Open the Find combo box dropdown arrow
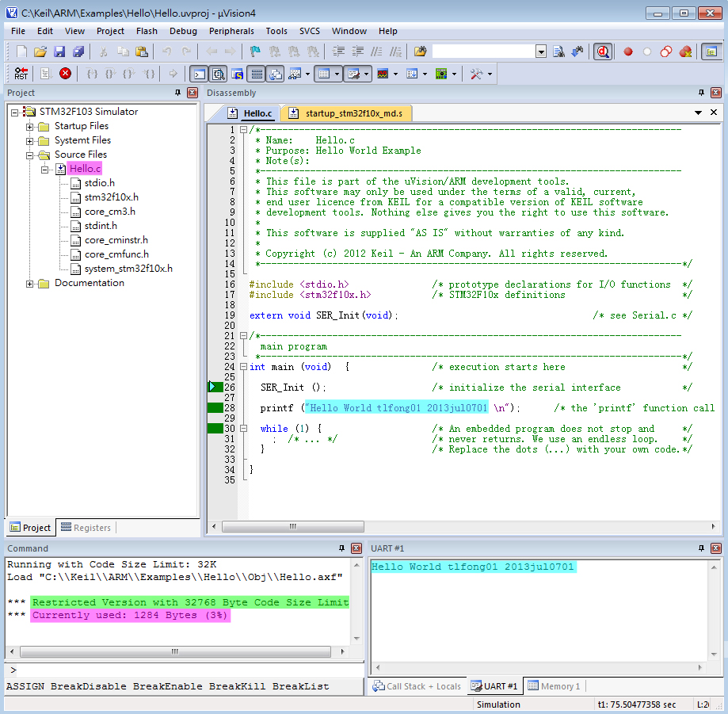Screen dimensions: 728x714 [x=541, y=52]
